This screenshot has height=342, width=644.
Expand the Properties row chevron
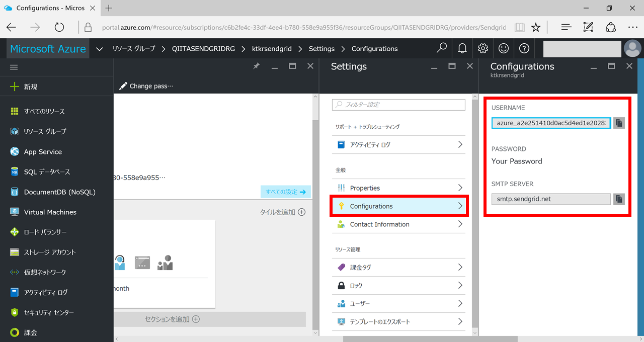pos(460,188)
